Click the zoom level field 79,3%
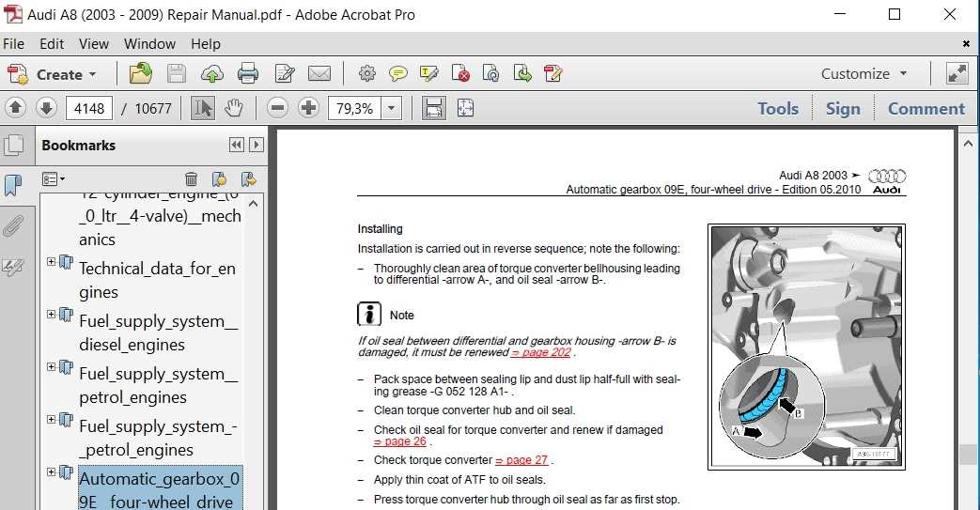The height and width of the screenshot is (510, 980). [x=355, y=108]
